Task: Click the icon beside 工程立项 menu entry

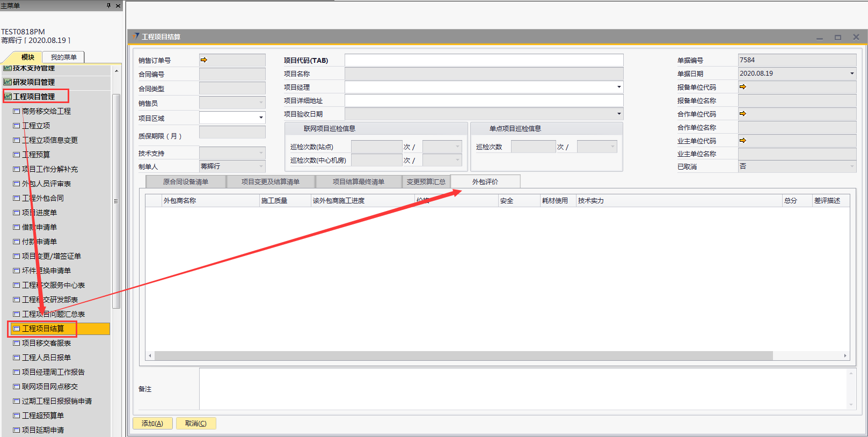Action: point(16,126)
